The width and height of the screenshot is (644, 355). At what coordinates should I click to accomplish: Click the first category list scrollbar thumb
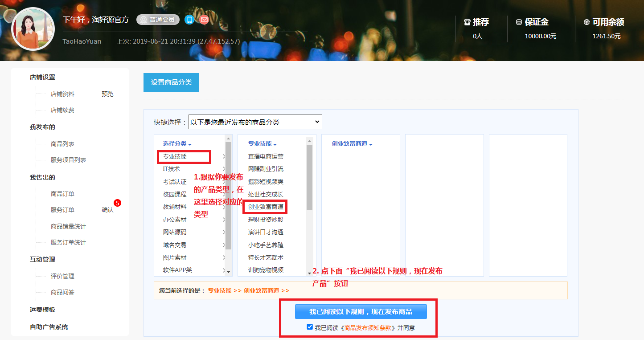(229, 196)
